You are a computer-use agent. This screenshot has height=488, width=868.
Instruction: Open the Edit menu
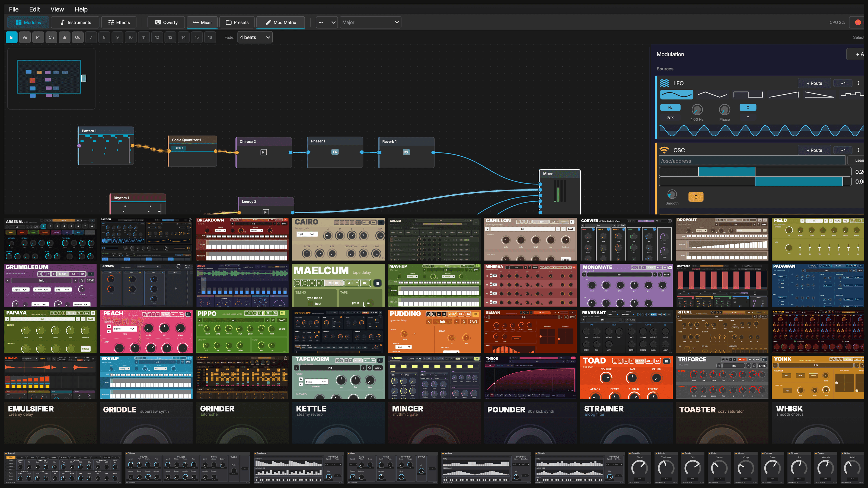click(x=34, y=9)
